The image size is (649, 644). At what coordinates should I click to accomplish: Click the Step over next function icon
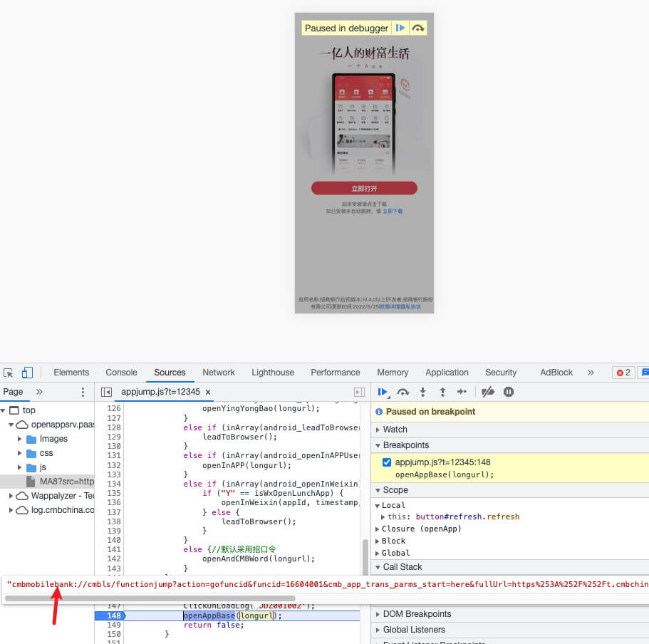tap(403, 392)
